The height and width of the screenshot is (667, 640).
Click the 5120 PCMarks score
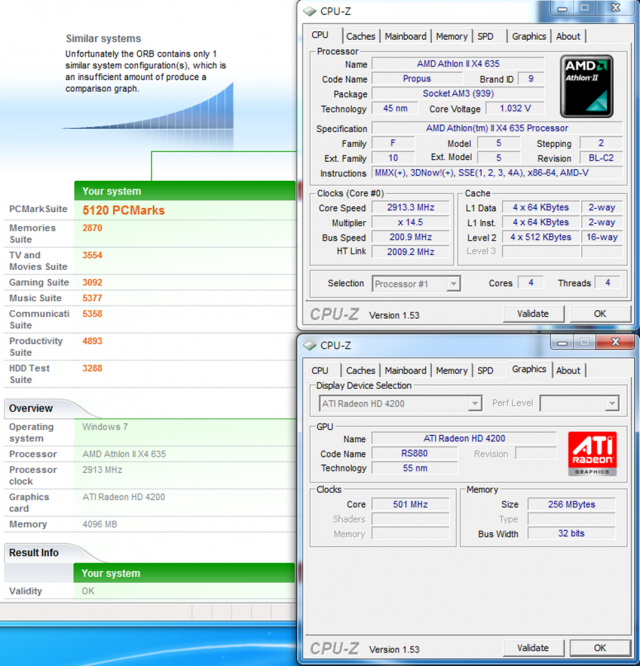pos(123,210)
